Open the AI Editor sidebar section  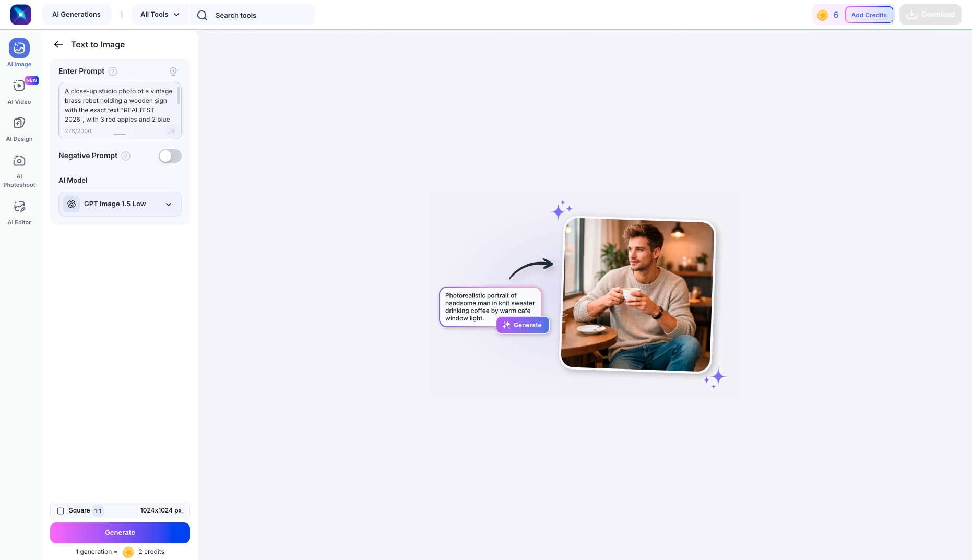click(x=19, y=212)
